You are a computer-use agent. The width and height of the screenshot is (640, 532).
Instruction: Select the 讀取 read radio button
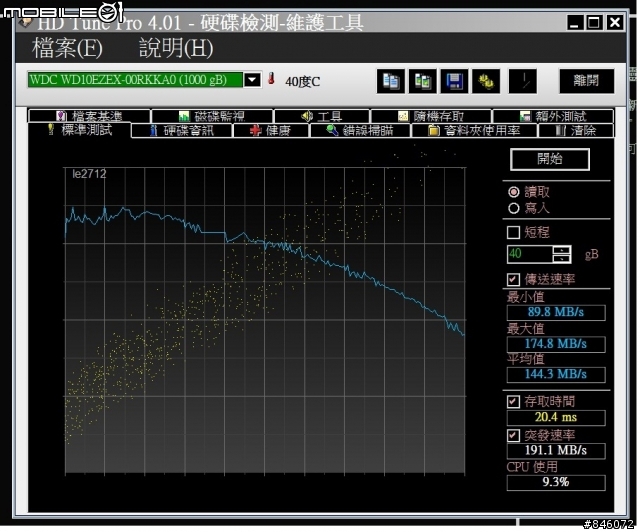pyautogui.click(x=513, y=191)
